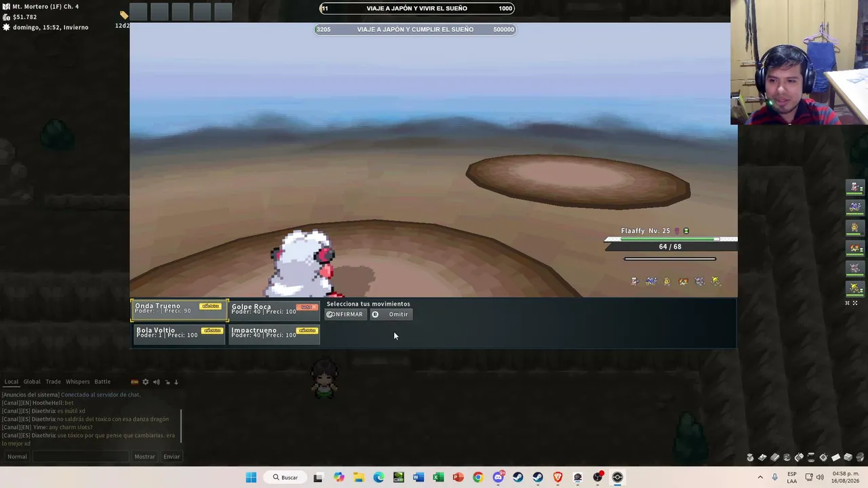Screen dimensions: 868x488
Task: Switch to the Whispers chat tab
Action: [x=77, y=382]
